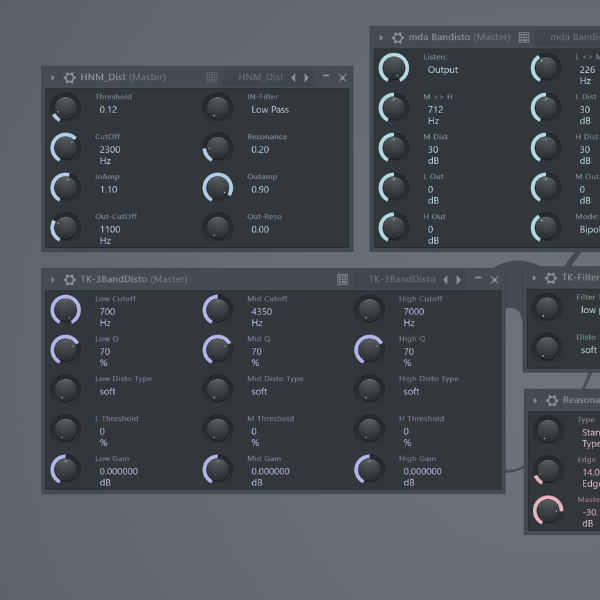The width and height of the screenshot is (600, 600).
Task: Open mda Bandisto preset name selector
Action: pos(568,38)
